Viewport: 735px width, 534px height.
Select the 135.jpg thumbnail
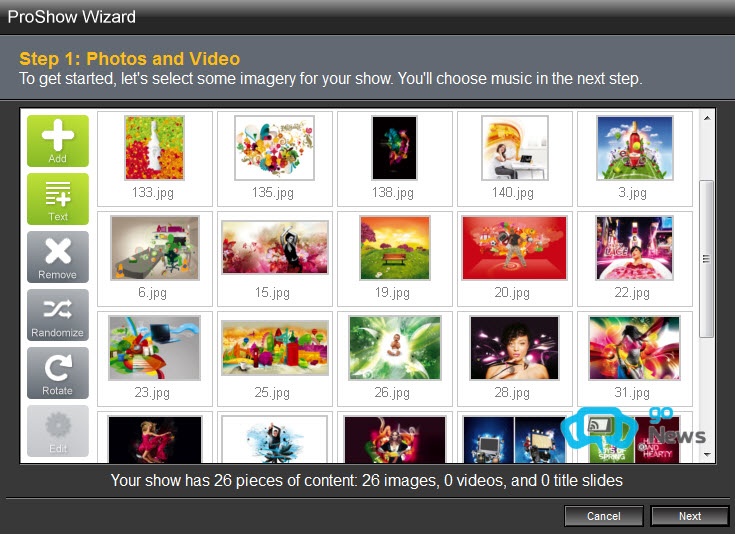(x=275, y=148)
